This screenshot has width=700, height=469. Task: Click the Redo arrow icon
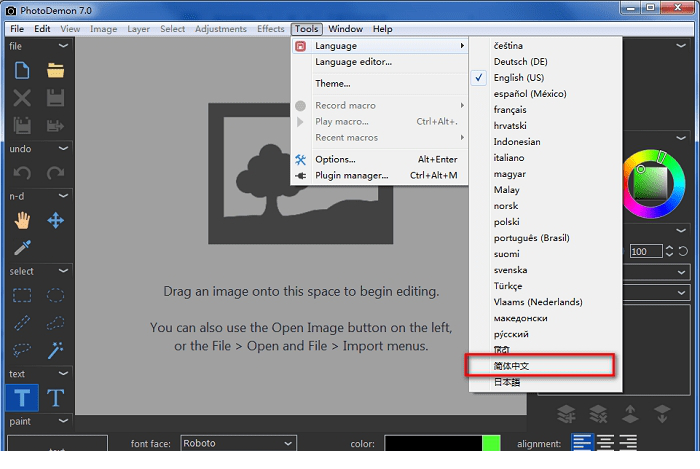pyautogui.click(x=55, y=173)
